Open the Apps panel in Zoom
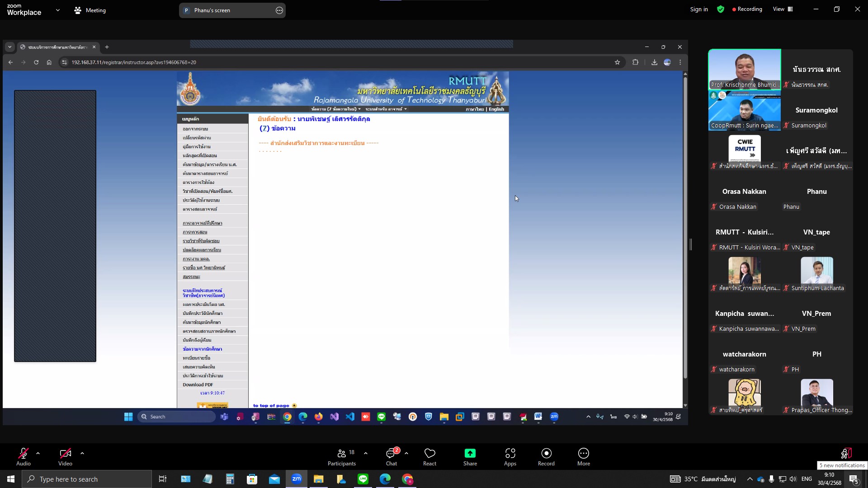The image size is (868, 488). pyautogui.click(x=510, y=457)
